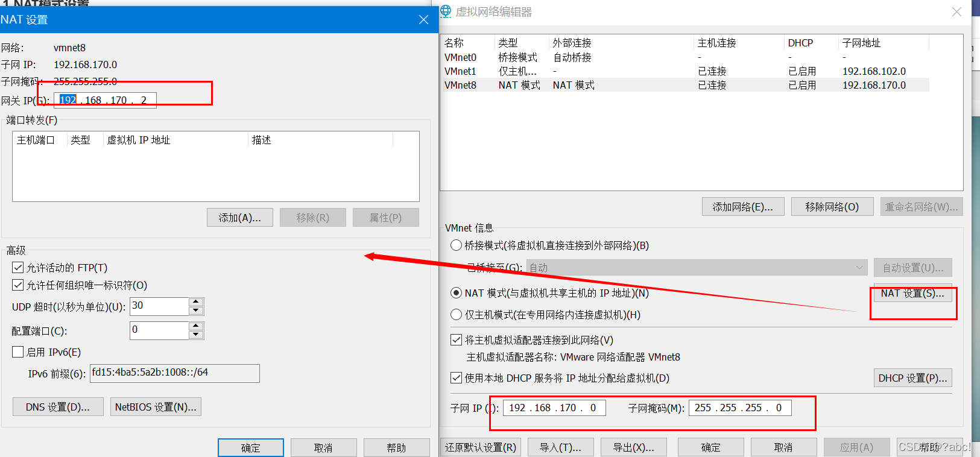This screenshot has height=457, width=980.
Task: Increase the UDP 超时 value with up arrow
Action: point(196,302)
